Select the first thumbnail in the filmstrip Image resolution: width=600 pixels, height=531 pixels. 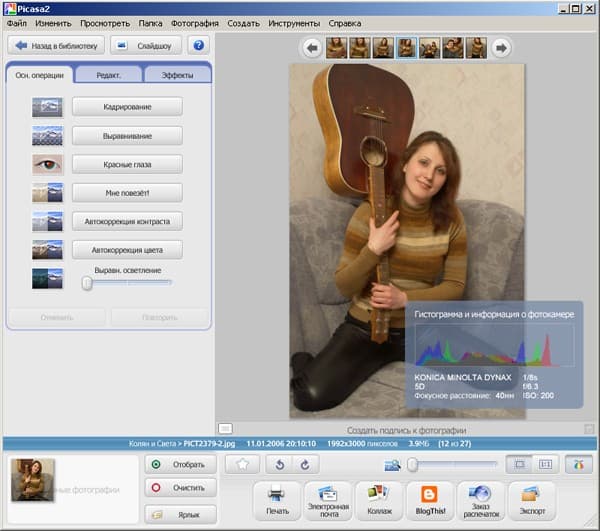(x=337, y=47)
